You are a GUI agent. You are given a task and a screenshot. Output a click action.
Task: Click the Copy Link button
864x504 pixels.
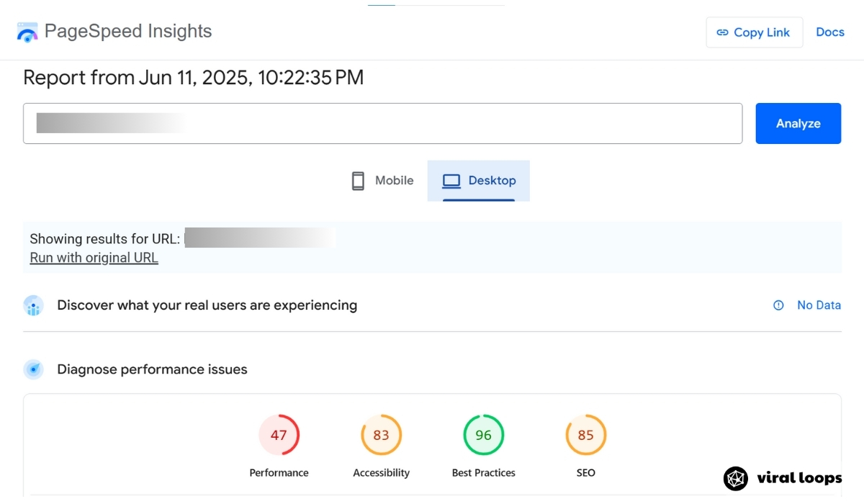point(755,32)
